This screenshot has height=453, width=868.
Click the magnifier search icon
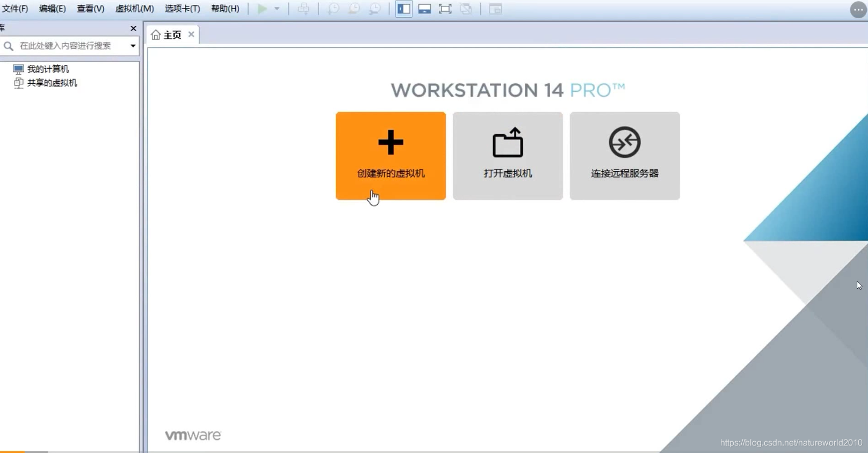pyautogui.click(x=8, y=46)
